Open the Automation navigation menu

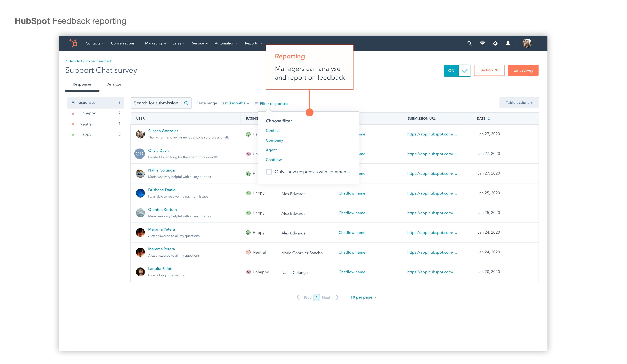coord(226,43)
